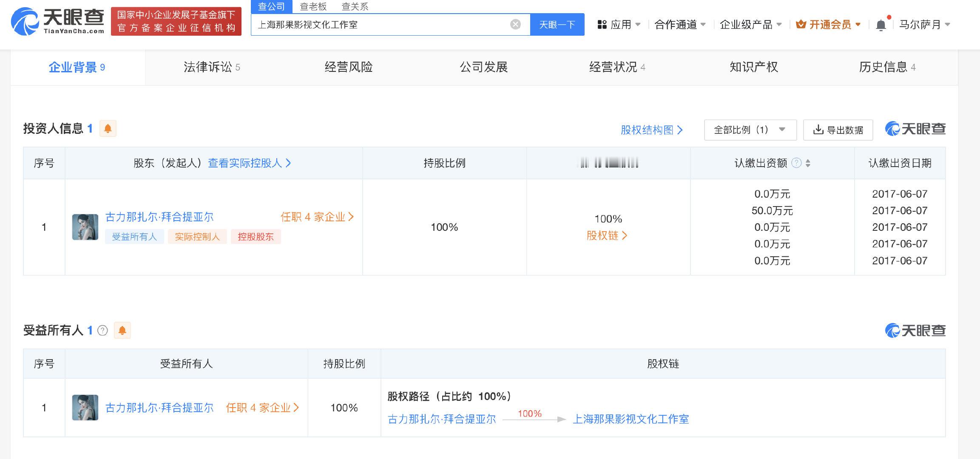This screenshot has height=459, width=980.
Task: Switch to the 查关系 search tab
Action: (355, 6)
